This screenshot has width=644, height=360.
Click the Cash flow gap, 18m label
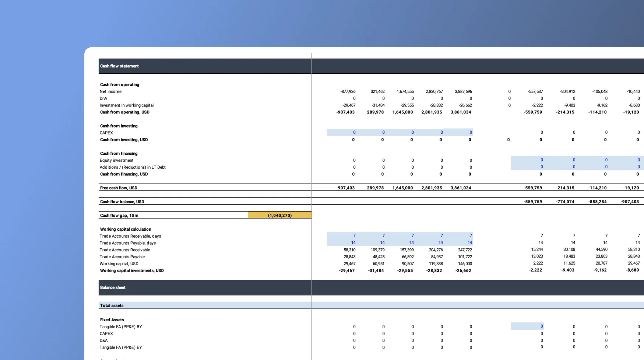pos(119,216)
